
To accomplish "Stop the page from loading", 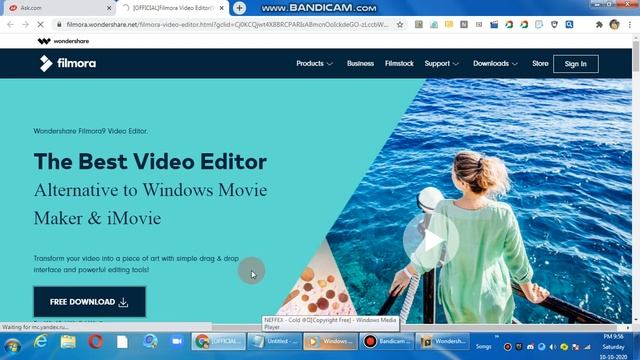I will coord(40,24).
